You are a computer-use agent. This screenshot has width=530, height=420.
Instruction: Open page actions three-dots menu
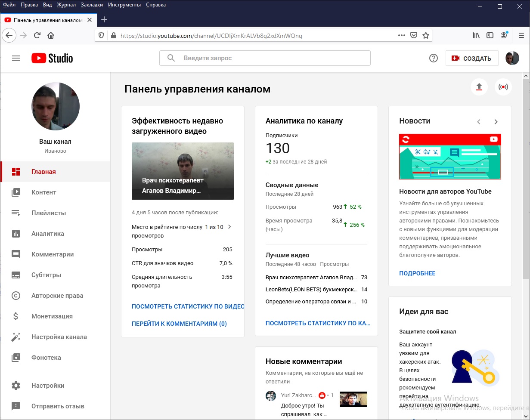click(402, 36)
